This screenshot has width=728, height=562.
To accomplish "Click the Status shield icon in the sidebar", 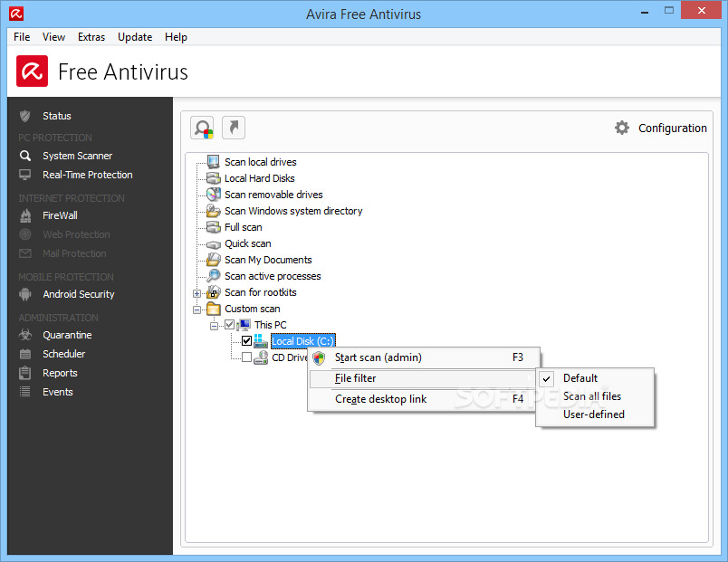I will [25, 116].
